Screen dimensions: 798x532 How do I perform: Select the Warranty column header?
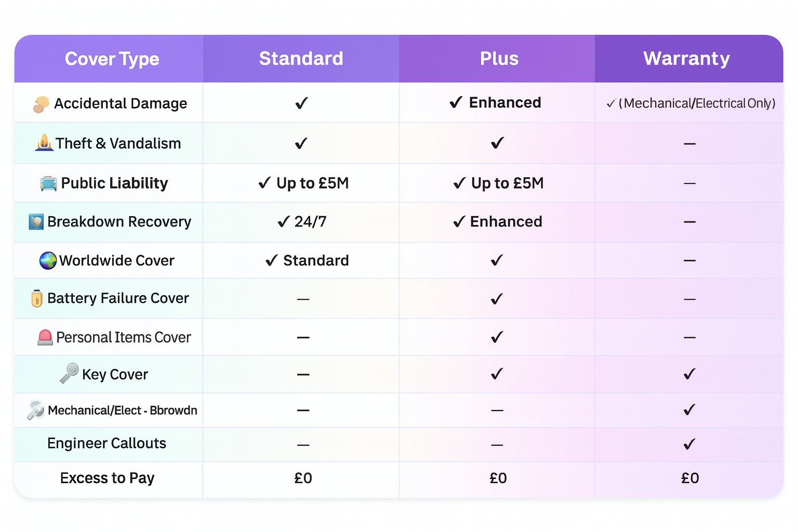686,59
